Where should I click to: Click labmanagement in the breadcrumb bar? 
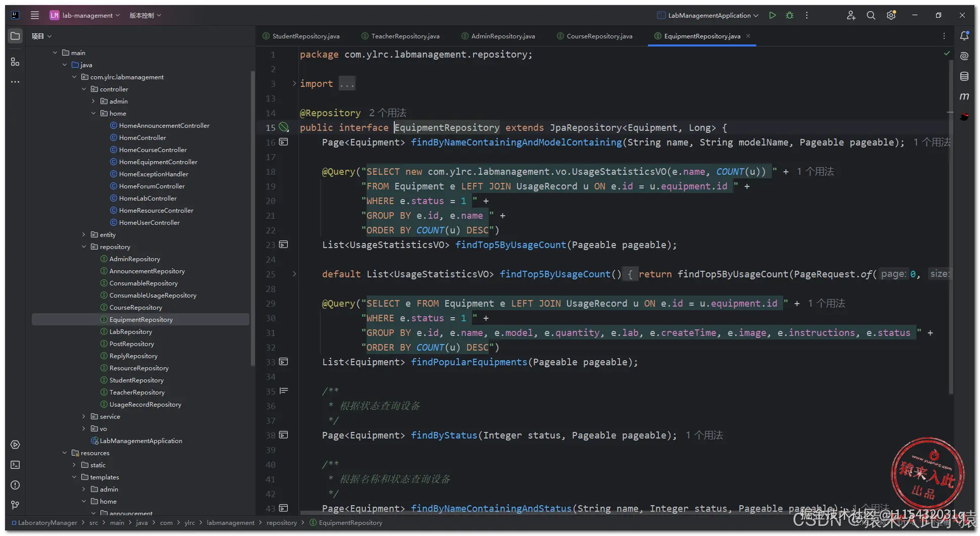(x=230, y=523)
